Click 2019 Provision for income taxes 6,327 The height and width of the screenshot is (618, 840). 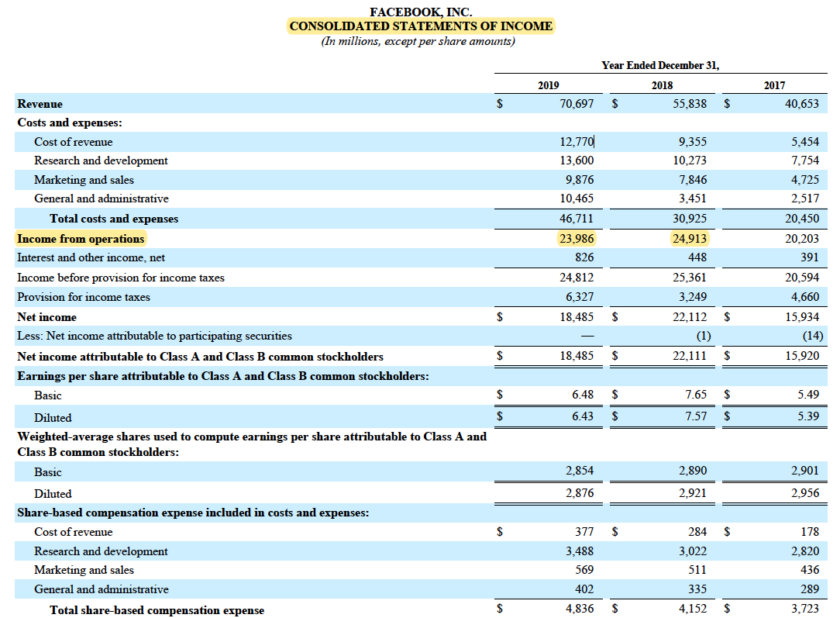coord(580,296)
